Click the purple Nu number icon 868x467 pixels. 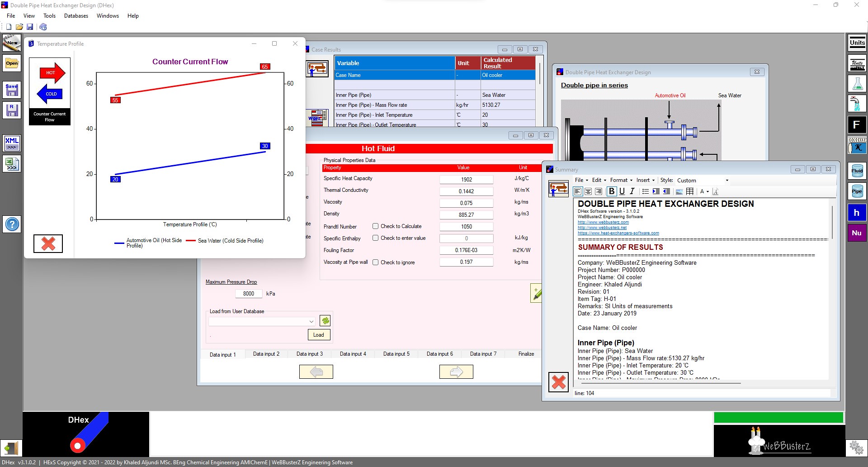(857, 233)
